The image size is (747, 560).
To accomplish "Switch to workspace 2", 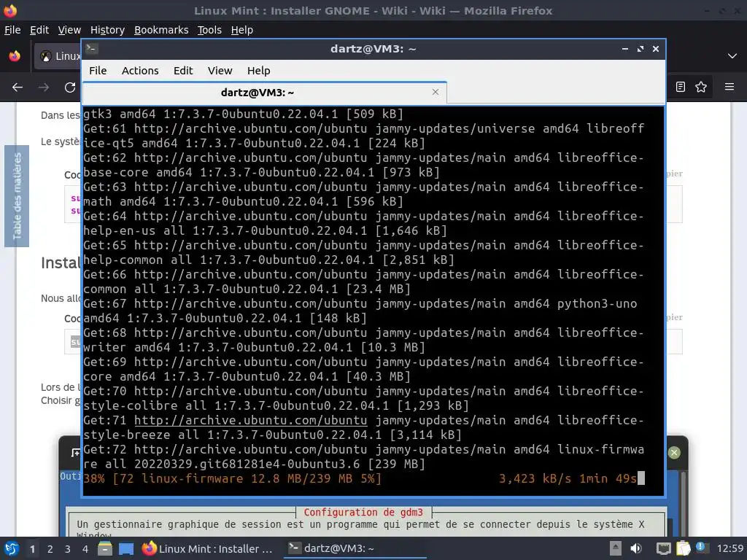I will [50, 549].
